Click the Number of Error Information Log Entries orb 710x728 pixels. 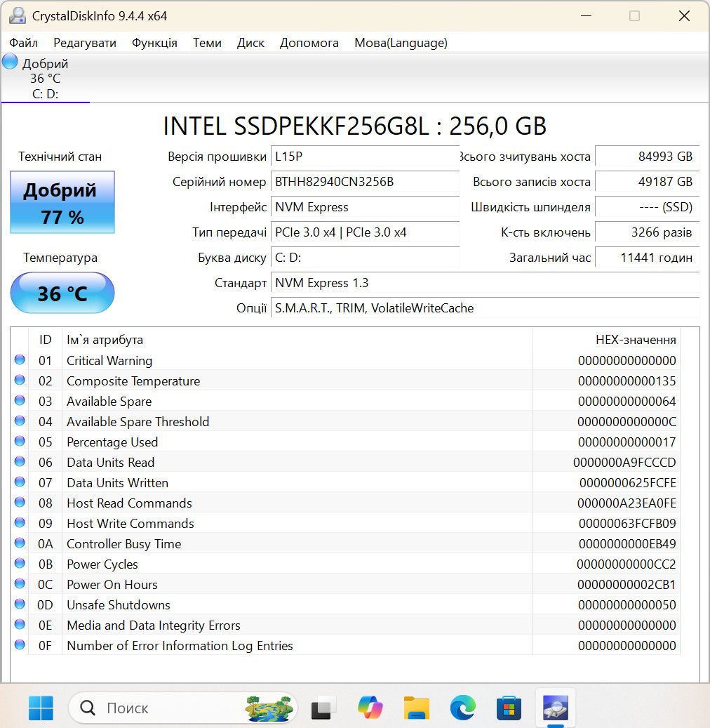(20, 645)
